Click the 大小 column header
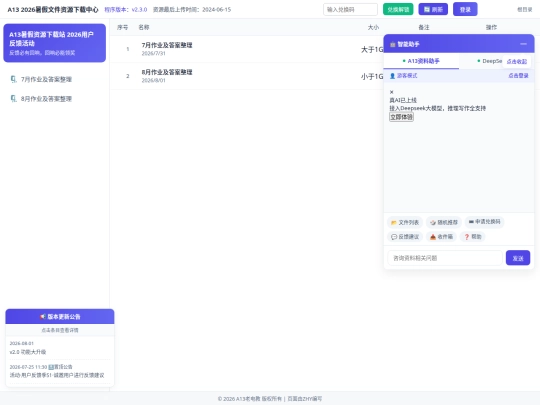The image size is (540, 405). 373,27
